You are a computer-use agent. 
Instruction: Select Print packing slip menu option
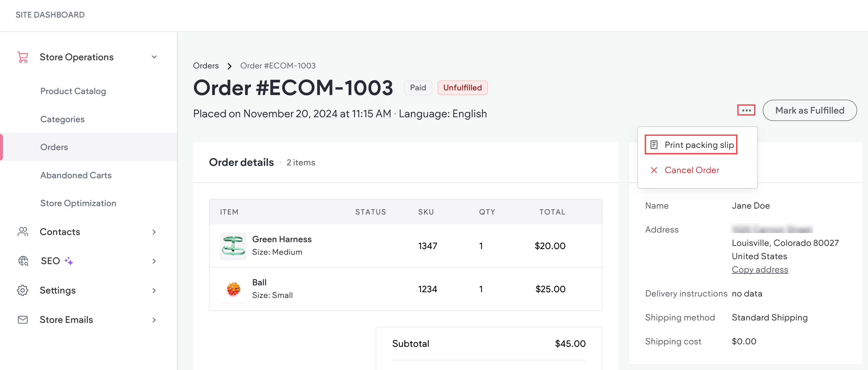(x=699, y=145)
